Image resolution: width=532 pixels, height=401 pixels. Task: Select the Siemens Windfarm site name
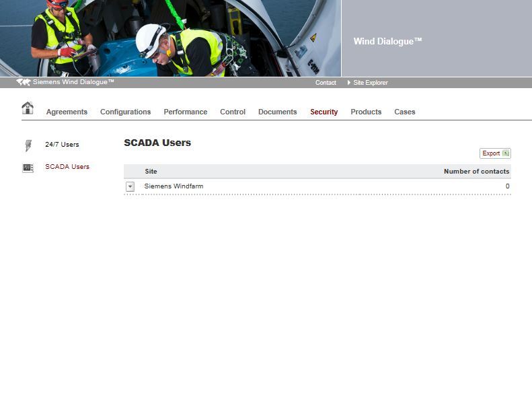(x=174, y=186)
